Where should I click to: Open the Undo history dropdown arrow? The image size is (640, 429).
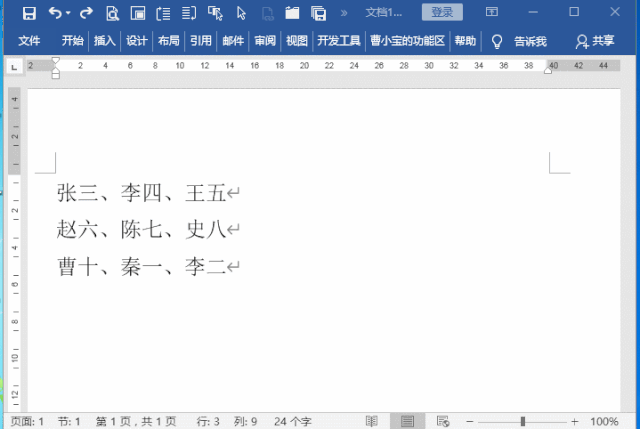coord(68,13)
